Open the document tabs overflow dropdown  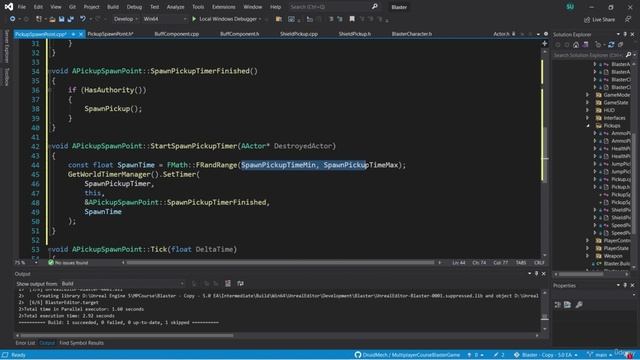pyautogui.click(x=538, y=34)
